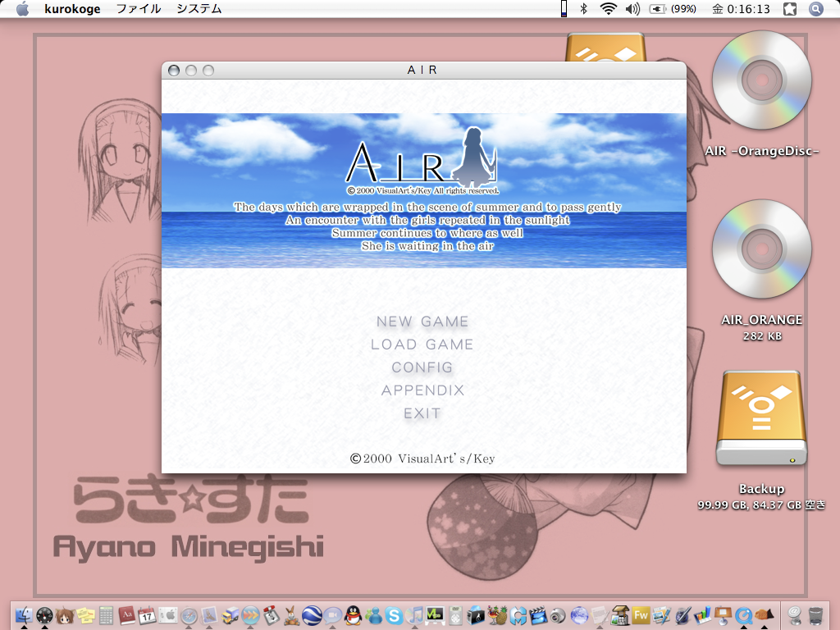Click the anime girl face Dock icon

click(65, 615)
